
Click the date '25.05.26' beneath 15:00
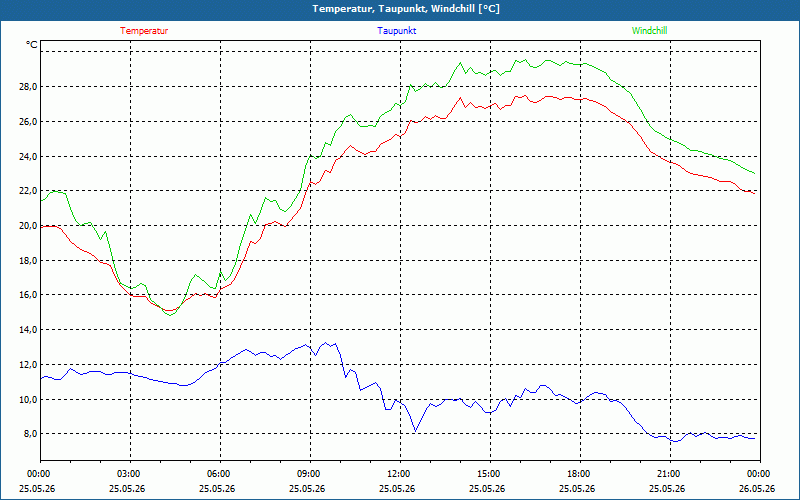pyautogui.click(x=487, y=489)
